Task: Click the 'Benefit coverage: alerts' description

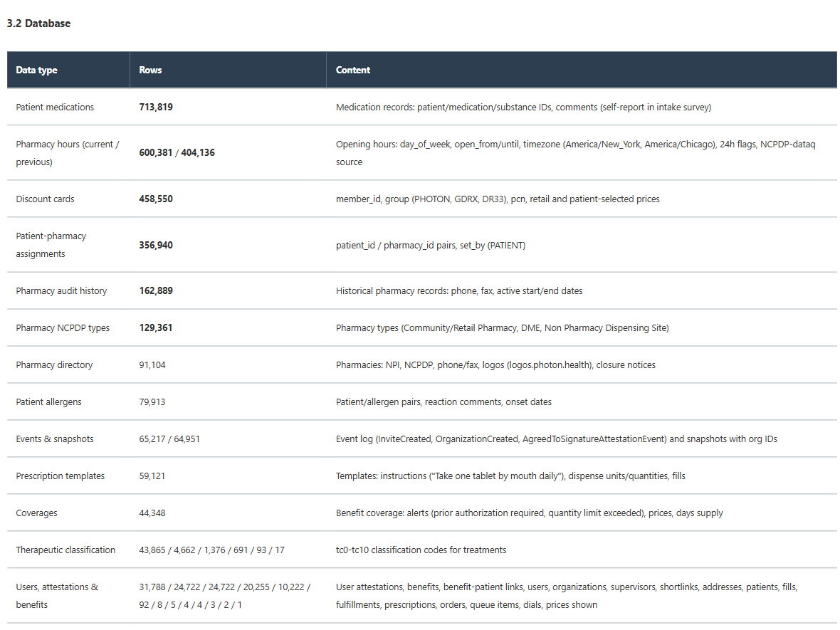Action: (x=530, y=513)
